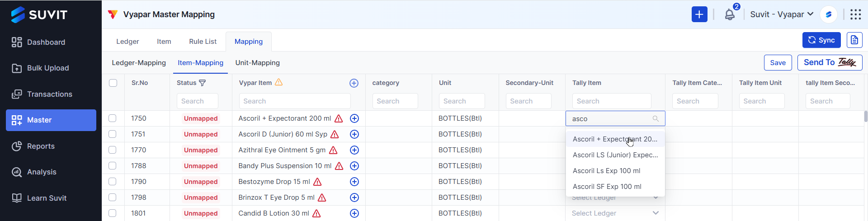
Task: Click the Tally Item combo box containing asco
Action: pos(615,118)
